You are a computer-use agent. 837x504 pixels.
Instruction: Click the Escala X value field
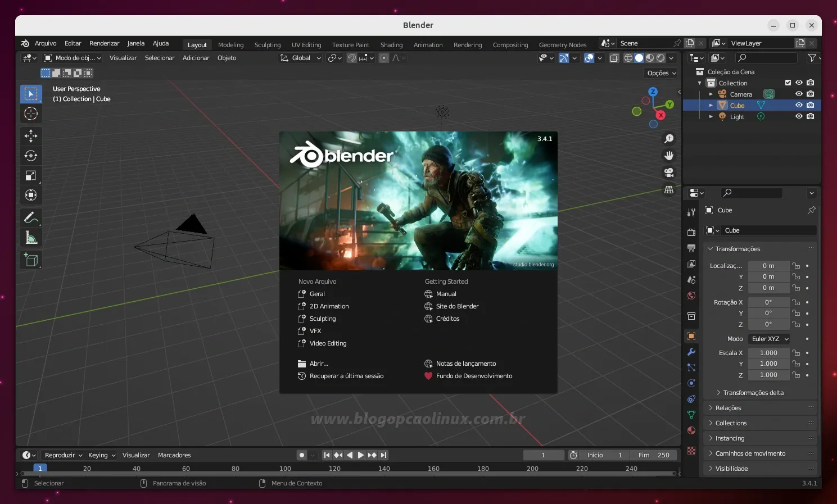point(768,353)
